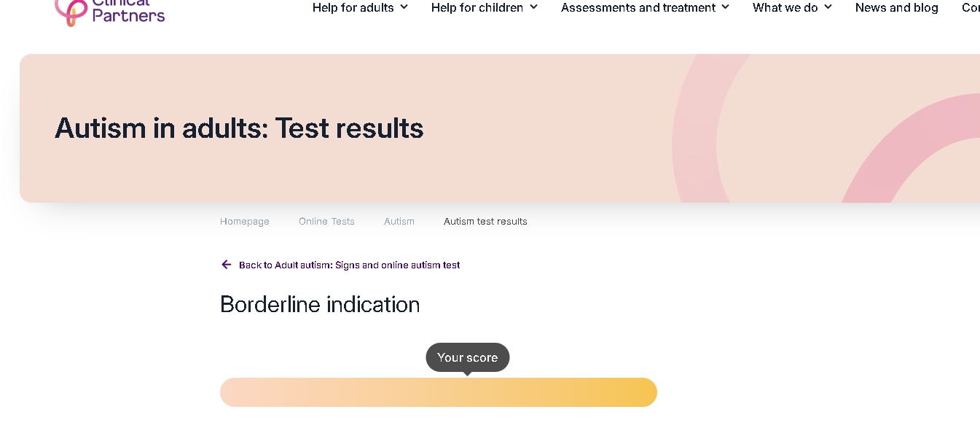Open the Help for children menu label
The height and width of the screenshot is (439, 980).
click(477, 8)
